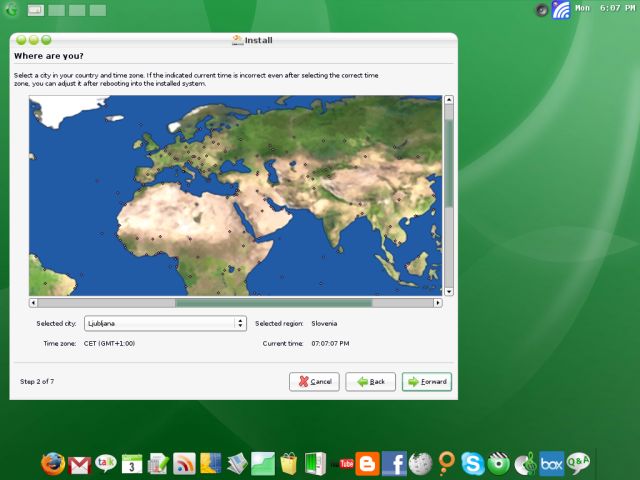Image resolution: width=640 pixels, height=480 pixels.
Task: Open Gmail icon in the dock
Action: (80, 464)
